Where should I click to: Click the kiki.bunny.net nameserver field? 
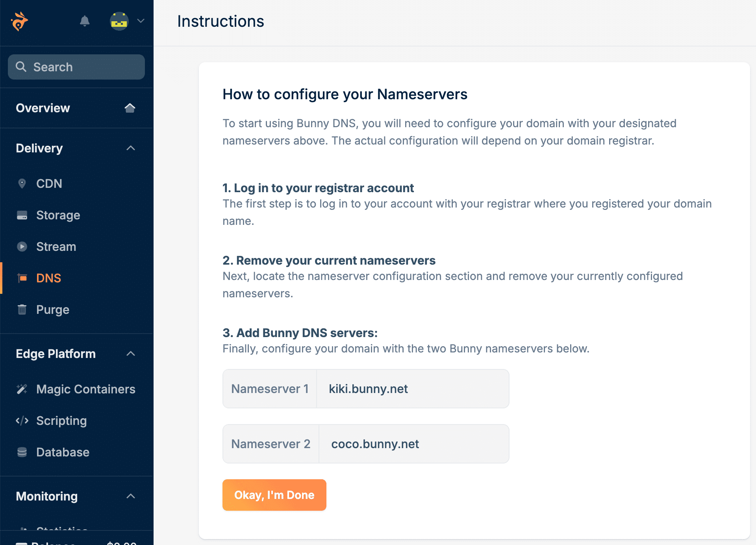tap(412, 389)
